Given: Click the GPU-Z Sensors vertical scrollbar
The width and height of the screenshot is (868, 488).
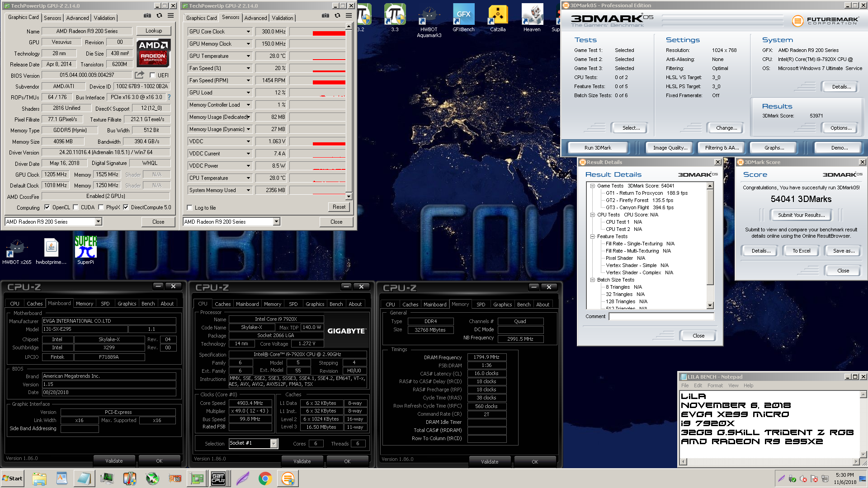Looking at the screenshot, I should coord(349,112).
